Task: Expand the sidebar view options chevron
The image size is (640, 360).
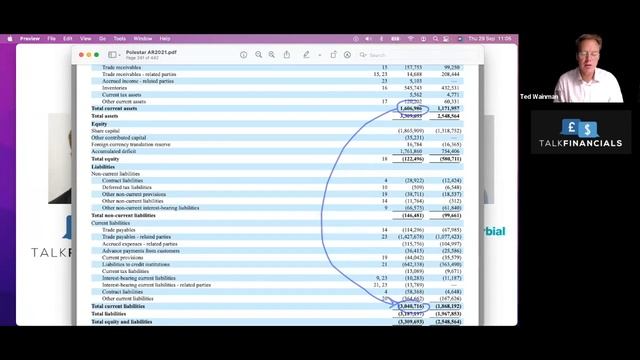Action: (x=119, y=55)
